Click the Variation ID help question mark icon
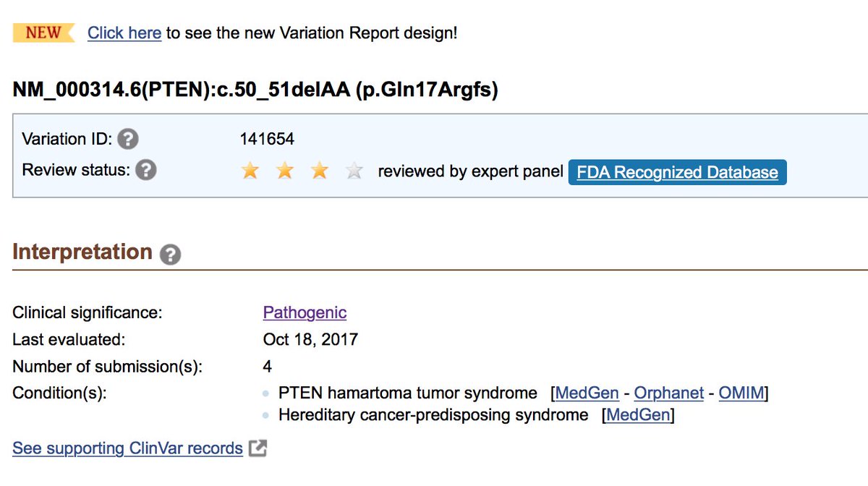This screenshot has height=486, width=868. click(128, 139)
